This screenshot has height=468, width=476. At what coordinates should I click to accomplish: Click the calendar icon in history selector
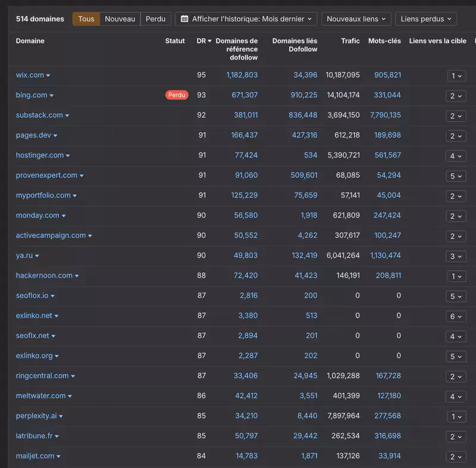pos(184,19)
